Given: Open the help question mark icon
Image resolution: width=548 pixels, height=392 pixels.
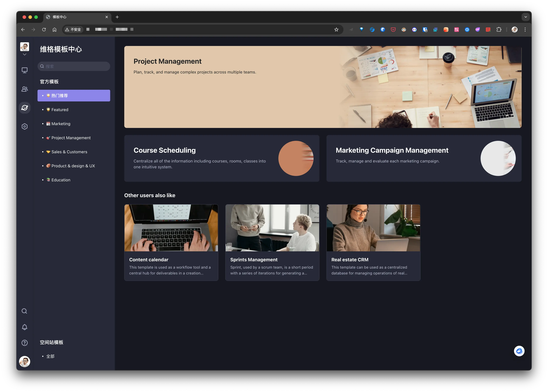Looking at the screenshot, I should (x=24, y=343).
